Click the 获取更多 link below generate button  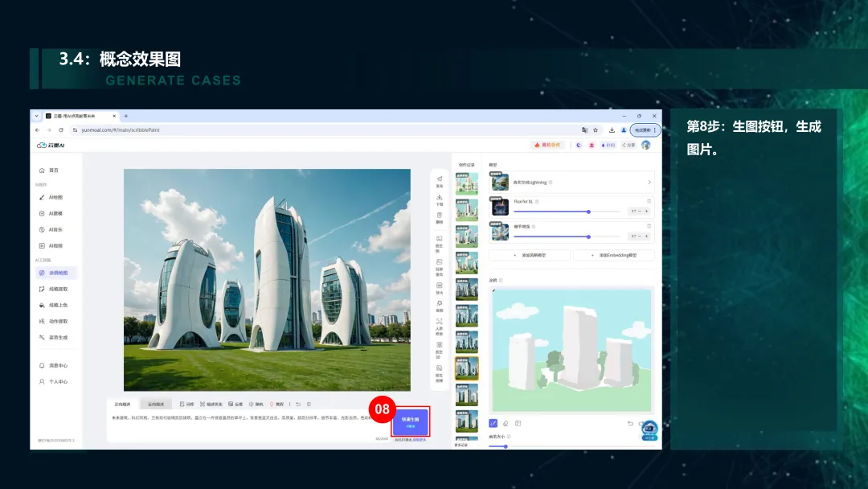point(419,440)
